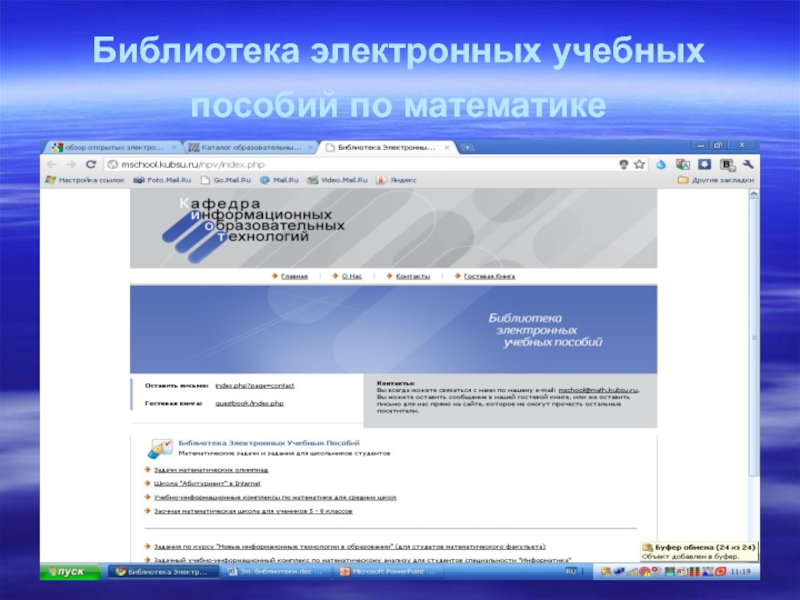Viewport: 800px width, 600px height.
Task: Close the 'Библиотека Электронны...' tab
Action: pos(447,147)
